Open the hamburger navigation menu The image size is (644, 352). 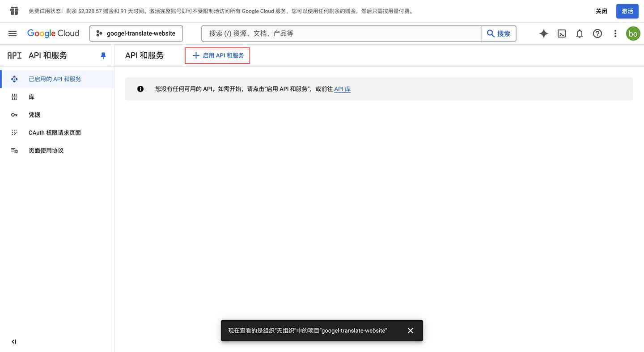(x=13, y=34)
